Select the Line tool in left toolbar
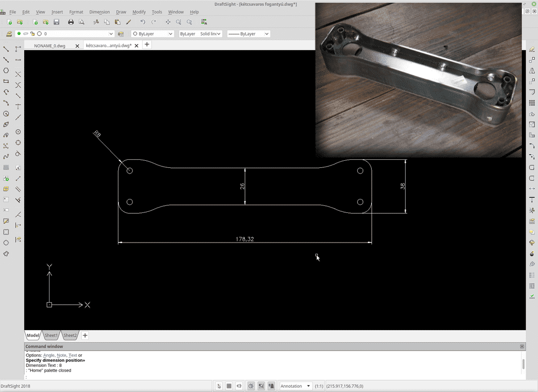538x392 pixels. pos(6,49)
